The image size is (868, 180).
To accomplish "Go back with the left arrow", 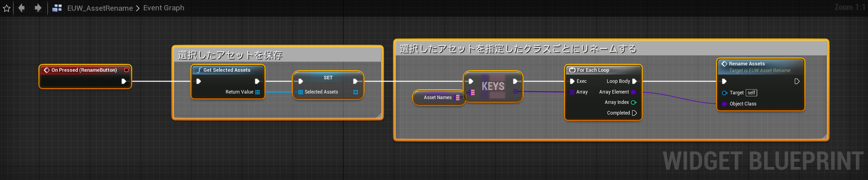I will coord(21,8).
